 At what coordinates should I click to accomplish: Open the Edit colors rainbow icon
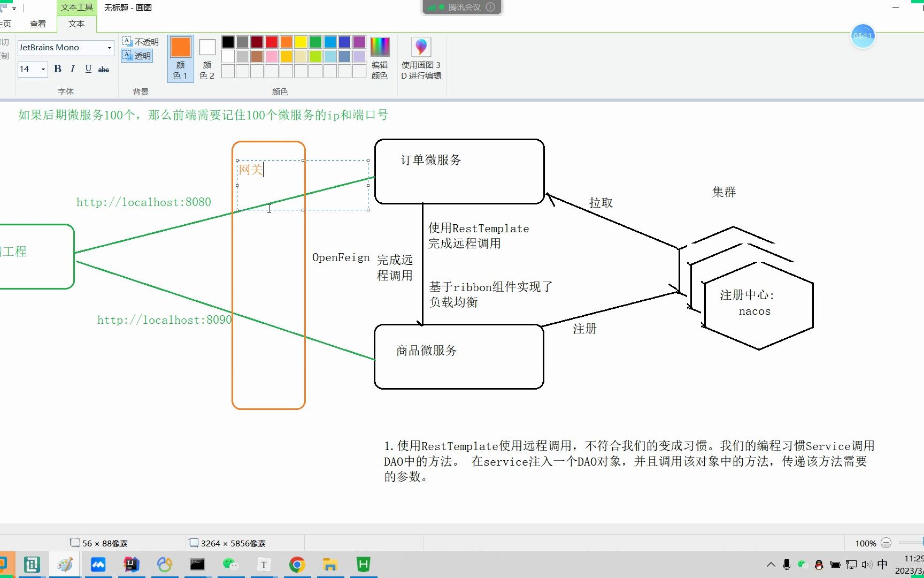tap(380, 47)
